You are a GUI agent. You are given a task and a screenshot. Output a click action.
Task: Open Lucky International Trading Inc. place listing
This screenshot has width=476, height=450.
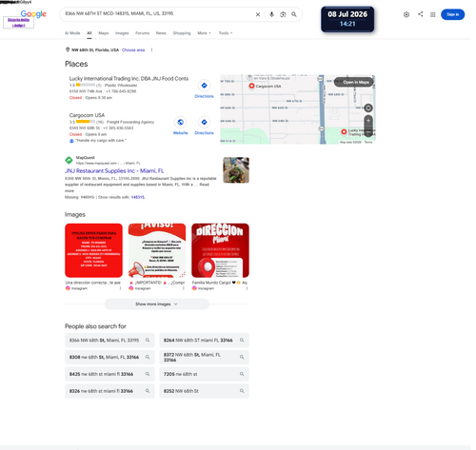(x=129, y=79)
